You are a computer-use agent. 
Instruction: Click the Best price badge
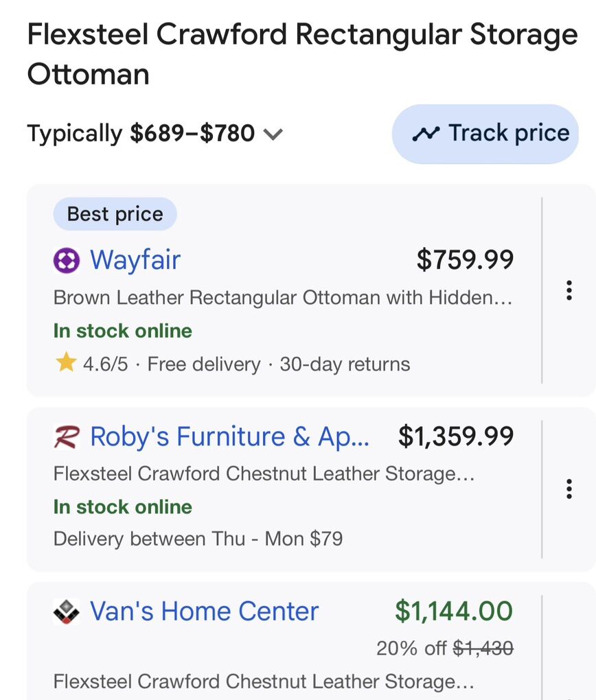(115, 214)
